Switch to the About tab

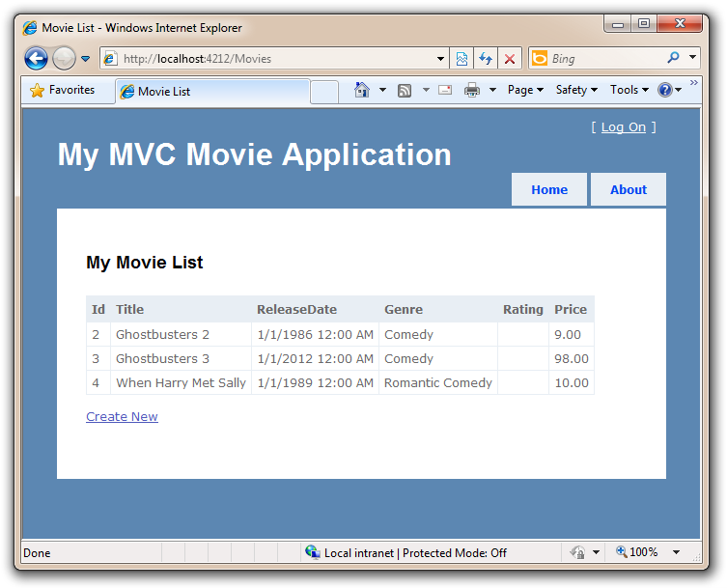[629, 189]
